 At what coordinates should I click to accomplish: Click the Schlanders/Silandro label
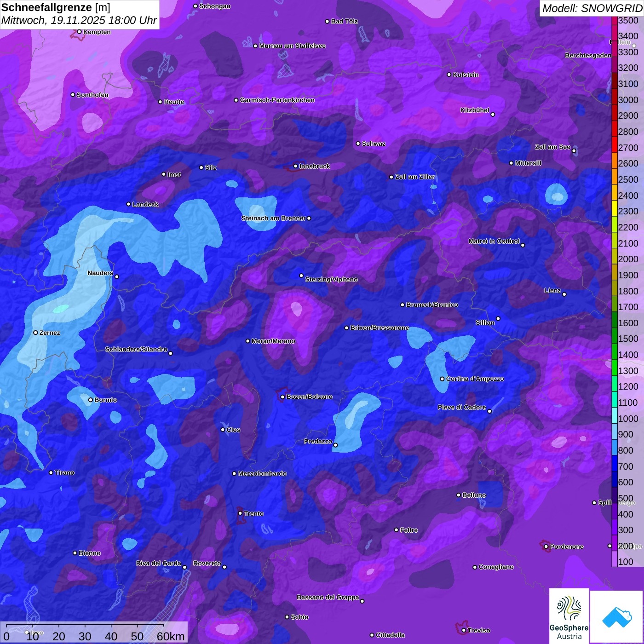click(x=136, y=349)
